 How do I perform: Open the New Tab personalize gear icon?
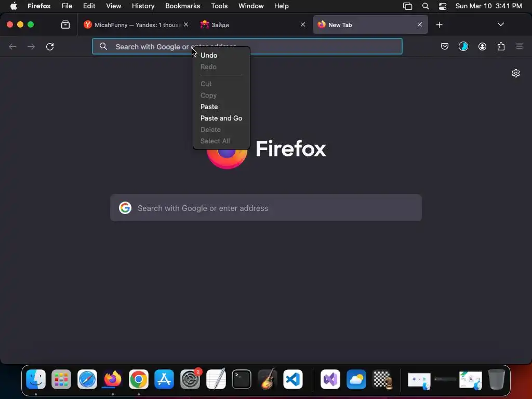516,73
